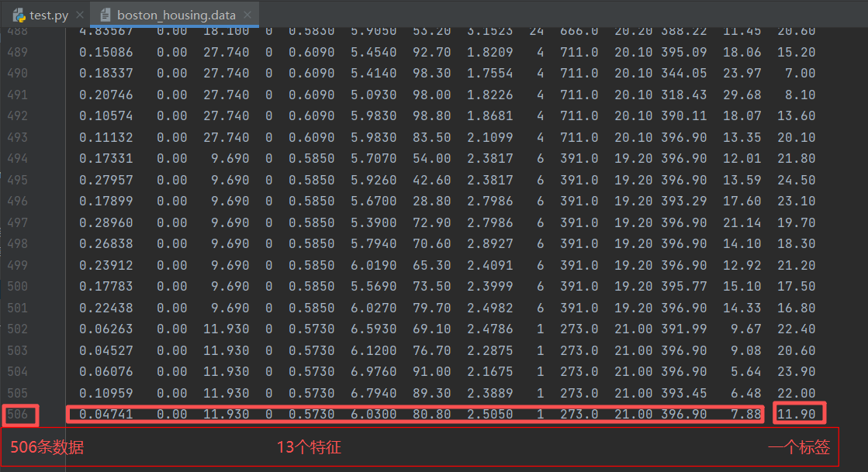868x472 pixels.
Task: Click the value 0.04527
Action: [105, 350]
